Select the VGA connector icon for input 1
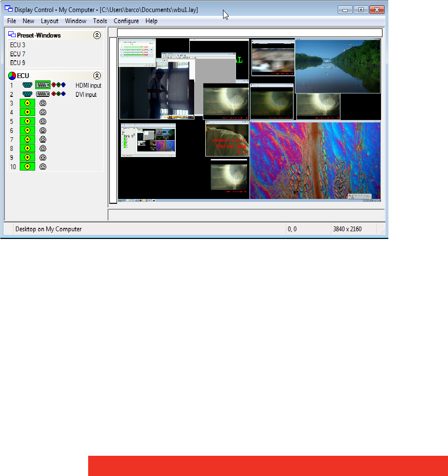Viewport: 448px width, 476px height. coord(27,85)
